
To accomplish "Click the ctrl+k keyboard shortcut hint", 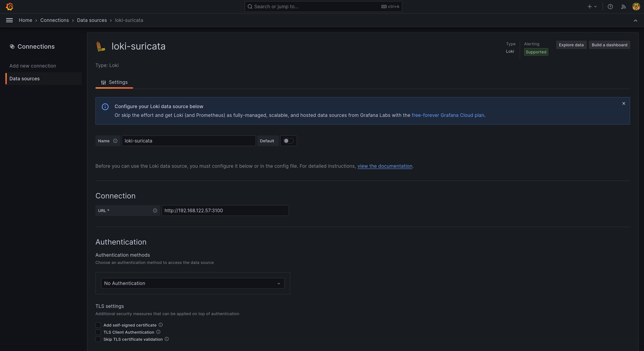I will point(390,7).
